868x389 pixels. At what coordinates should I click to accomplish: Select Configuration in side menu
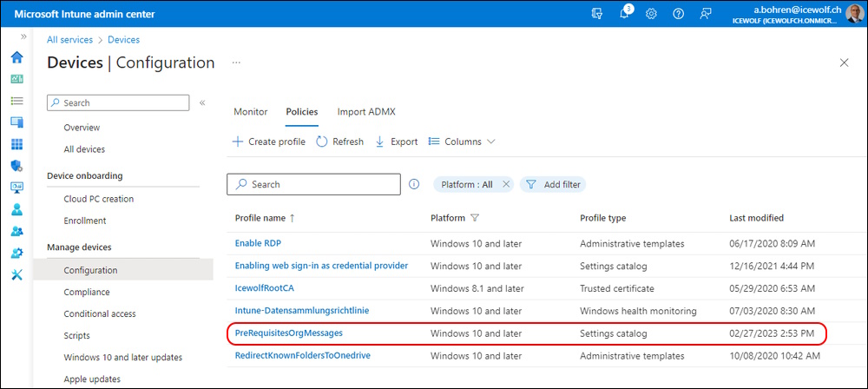(x=123, y=270)
